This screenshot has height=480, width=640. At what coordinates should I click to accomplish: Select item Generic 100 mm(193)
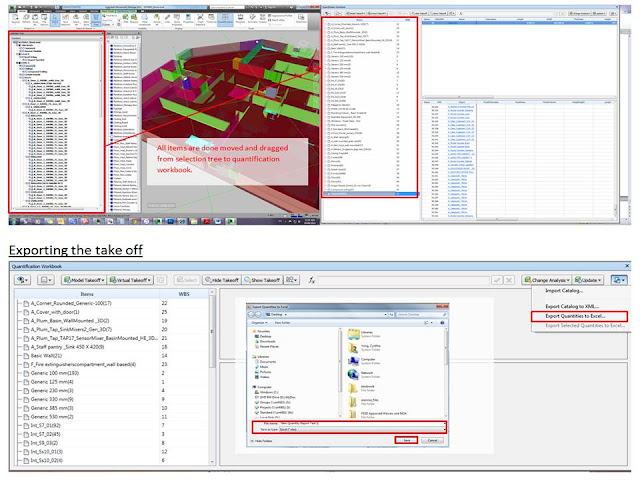[x=55, y=373]
